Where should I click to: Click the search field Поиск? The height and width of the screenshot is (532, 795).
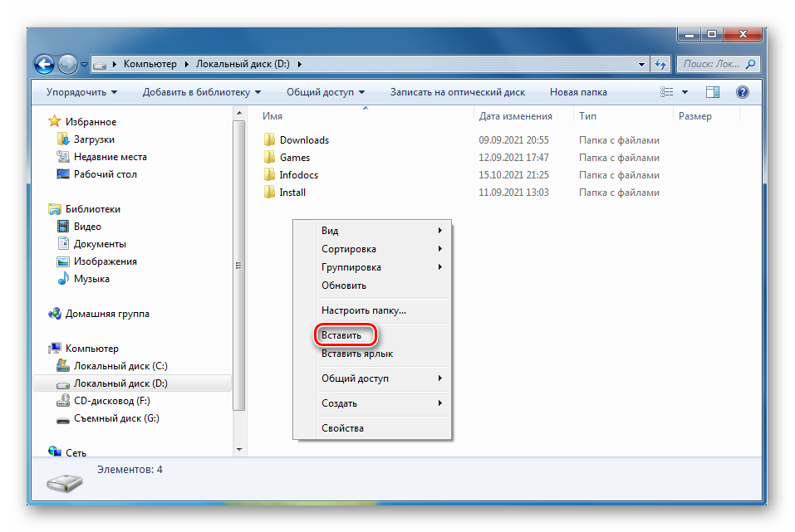(x=712, y=64)
